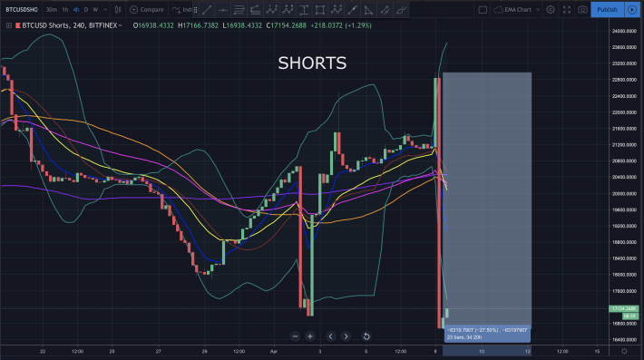Click the Compare symbol button

(147, 9)
